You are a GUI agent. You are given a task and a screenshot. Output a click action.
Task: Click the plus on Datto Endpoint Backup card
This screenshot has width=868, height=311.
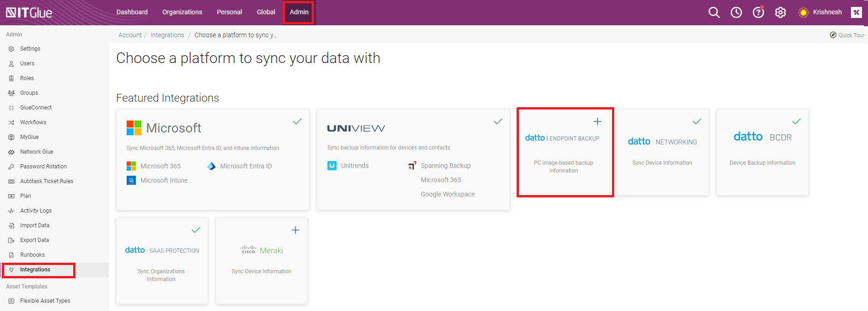[x=597, y=121]
